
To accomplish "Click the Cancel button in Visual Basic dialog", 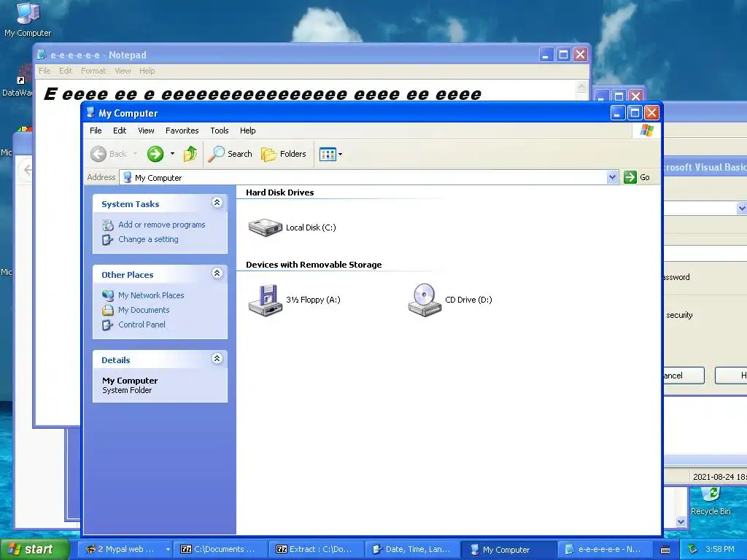I will (x=683, y=376).
